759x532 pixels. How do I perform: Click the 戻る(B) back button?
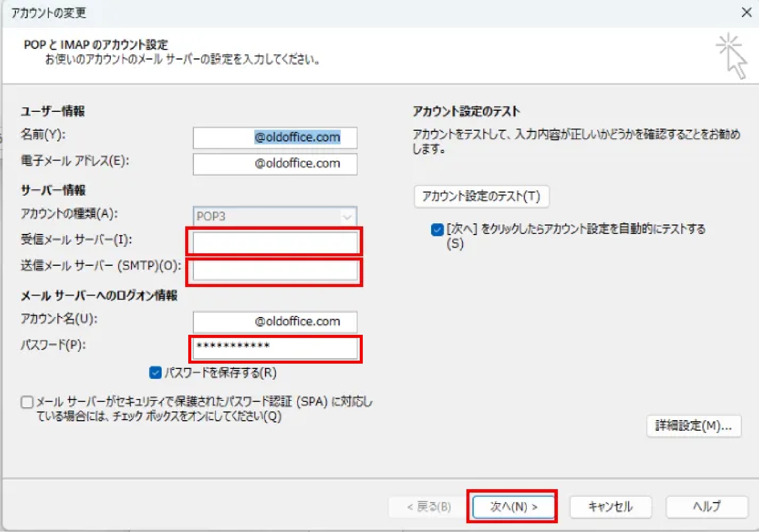click(429, 507)
